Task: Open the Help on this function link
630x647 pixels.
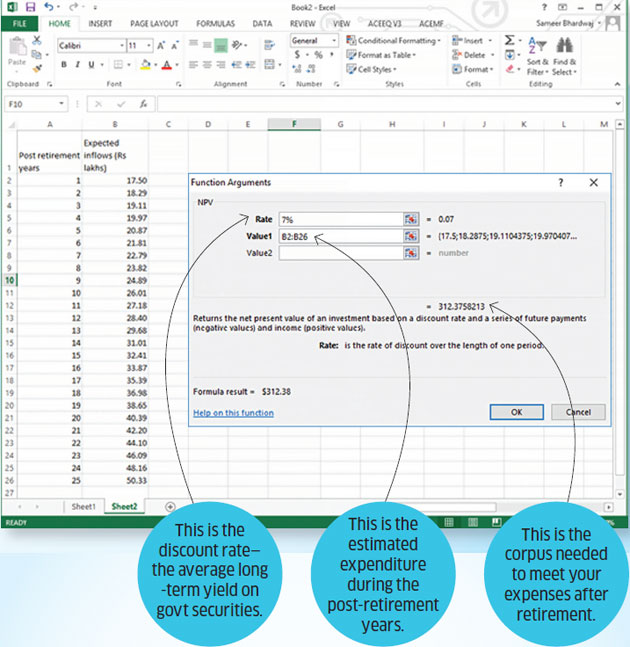Action: [x=233, y=412]
